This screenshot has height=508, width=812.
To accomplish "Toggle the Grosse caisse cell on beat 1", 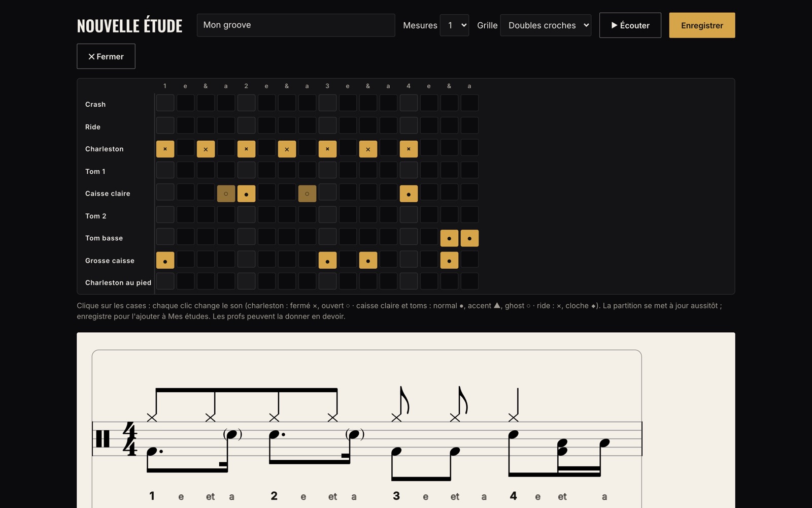I will coord(165,261).
